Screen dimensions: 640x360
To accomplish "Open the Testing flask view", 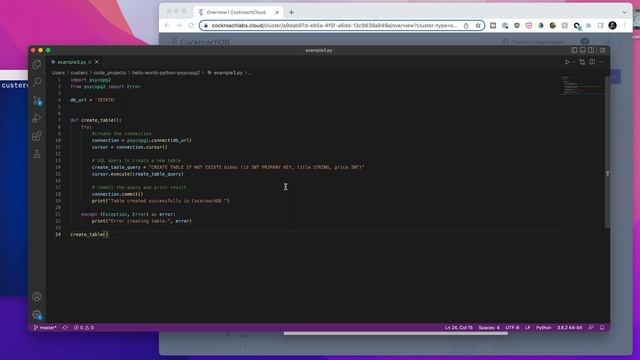I will pyautogui.click(x=37, y=154).
